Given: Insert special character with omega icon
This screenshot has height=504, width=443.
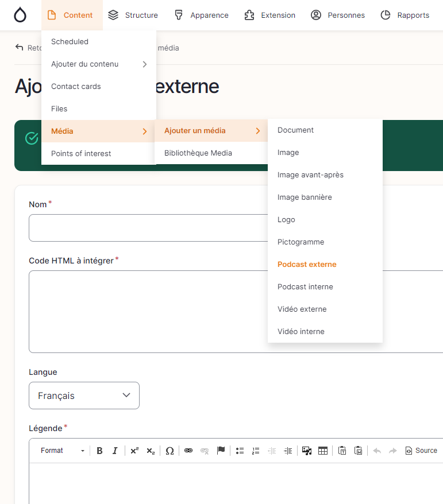Looking at the screenshot, I should coord(170,451).
